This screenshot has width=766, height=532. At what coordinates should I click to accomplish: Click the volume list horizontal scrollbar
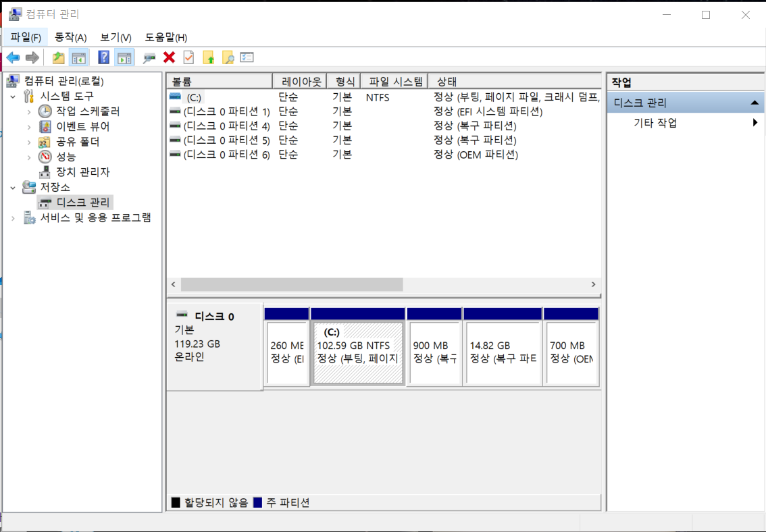coord(384,284)
